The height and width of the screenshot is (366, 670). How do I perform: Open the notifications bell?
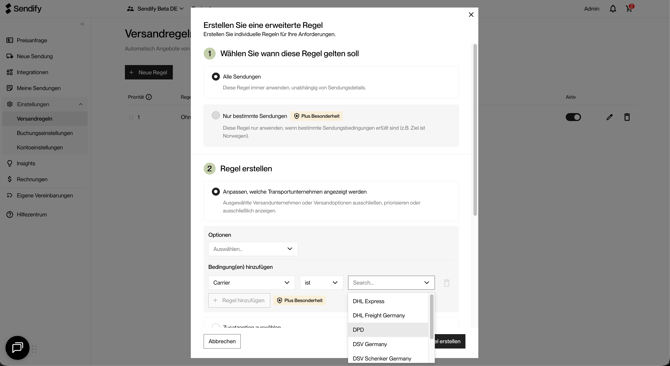pyautogui.click(x=613, y=9)
